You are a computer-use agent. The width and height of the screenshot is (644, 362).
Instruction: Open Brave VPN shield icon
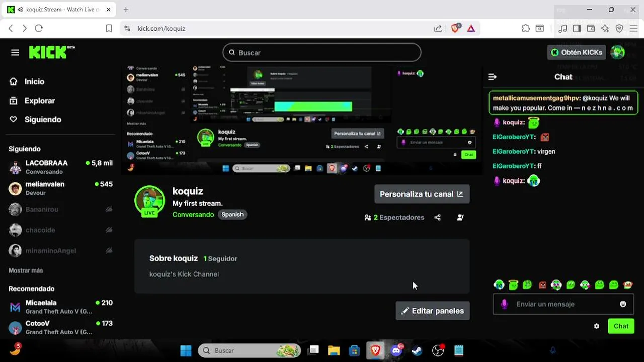pyautogui.click(x=619, y=28)
